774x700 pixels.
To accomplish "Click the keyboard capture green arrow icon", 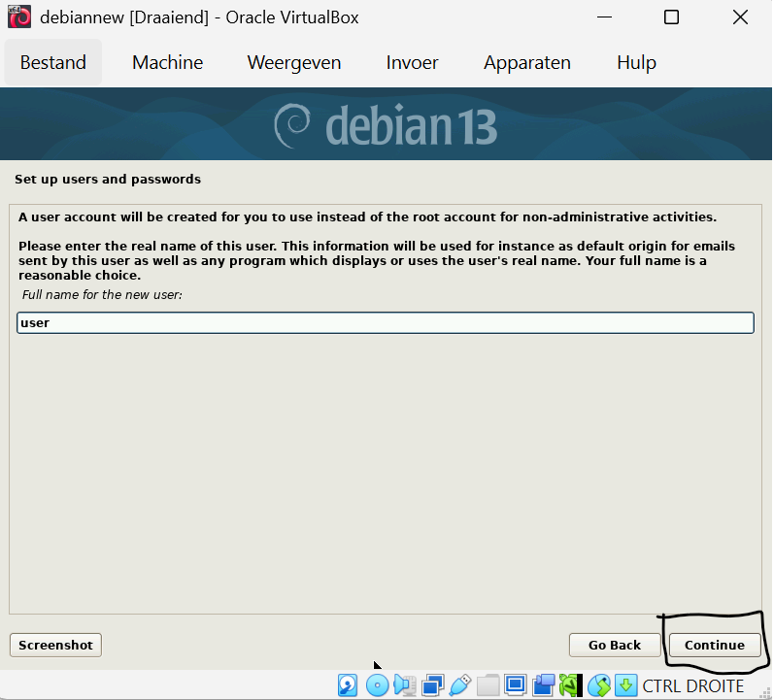I will (x=626, y=685).
